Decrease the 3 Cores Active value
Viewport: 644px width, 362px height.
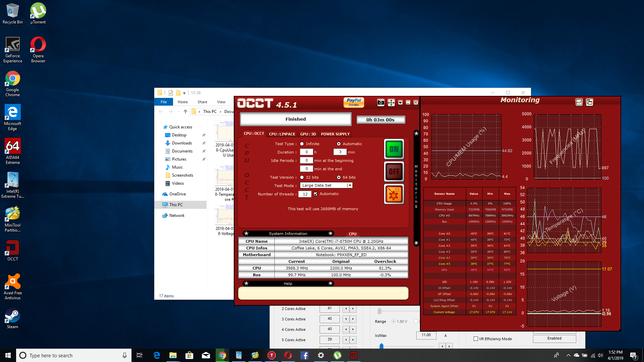tap(346, 319)
